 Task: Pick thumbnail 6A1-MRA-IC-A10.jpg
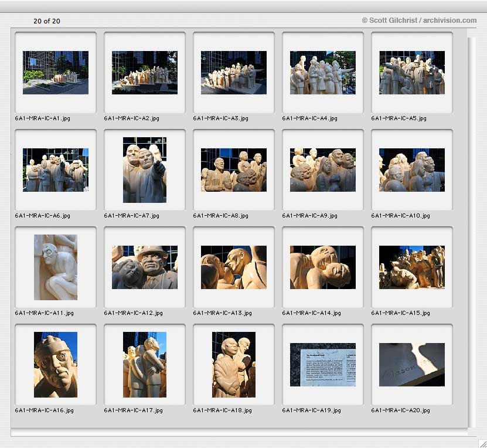pos(412,170)
